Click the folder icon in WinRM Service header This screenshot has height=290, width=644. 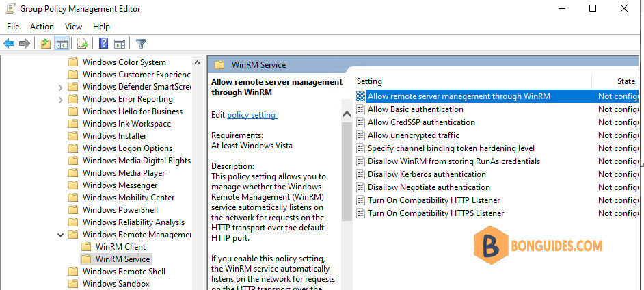click(x=219, y=65)
